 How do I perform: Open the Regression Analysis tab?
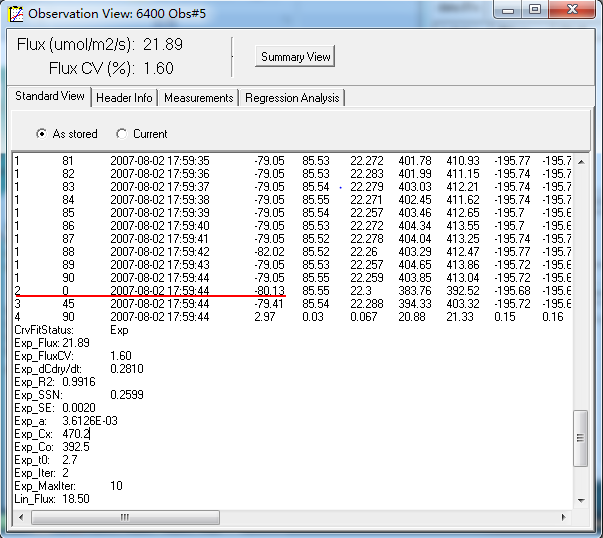point(292,98)
